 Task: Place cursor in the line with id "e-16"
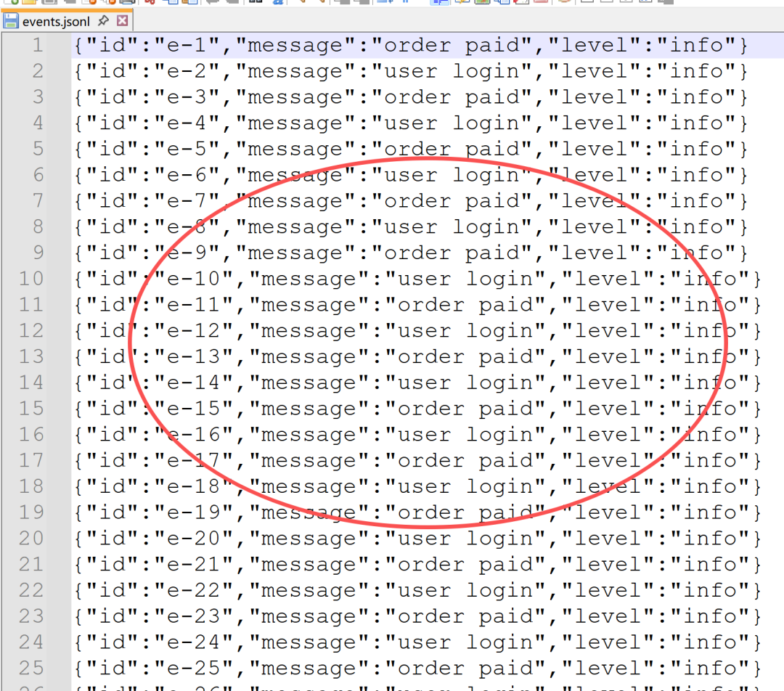pyautogui.click(x=417, y=436)
